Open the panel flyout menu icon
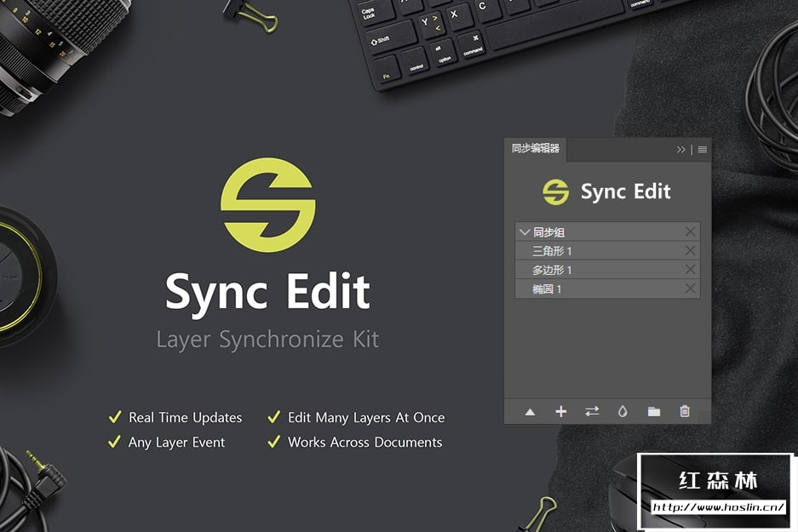The width and height of the screenshot is (798, 532). [x=703, y=150]
